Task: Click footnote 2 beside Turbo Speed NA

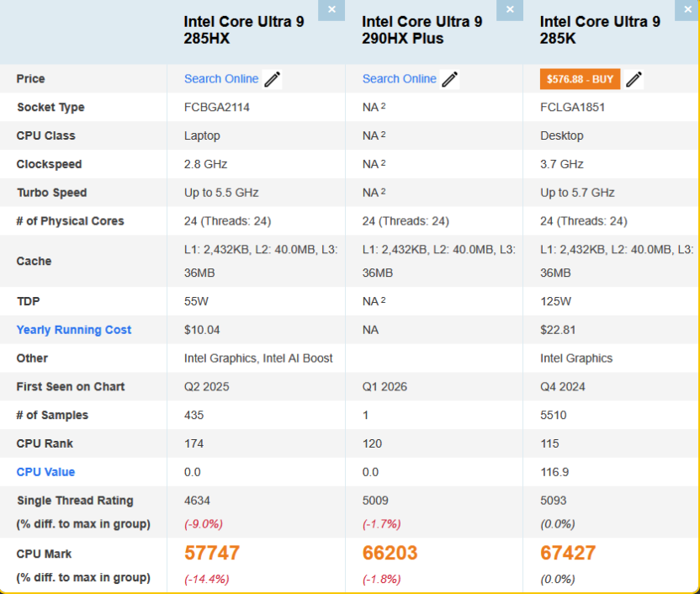Action: click(383, 192)
